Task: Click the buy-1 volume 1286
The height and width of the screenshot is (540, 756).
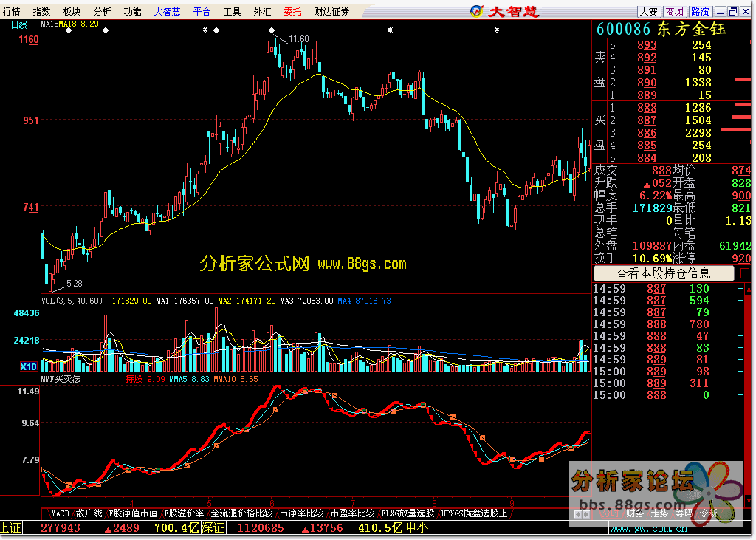Action: click(698, 108)
